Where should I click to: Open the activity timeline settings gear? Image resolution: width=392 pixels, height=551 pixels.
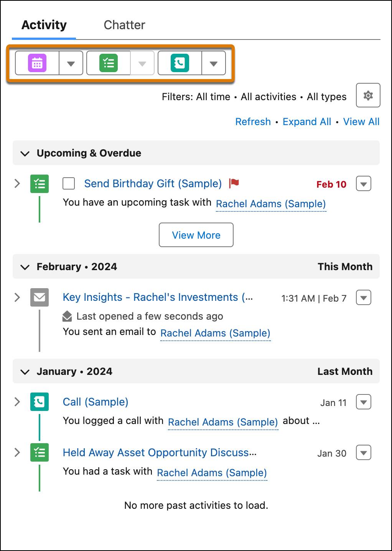[x=368, y=95]
